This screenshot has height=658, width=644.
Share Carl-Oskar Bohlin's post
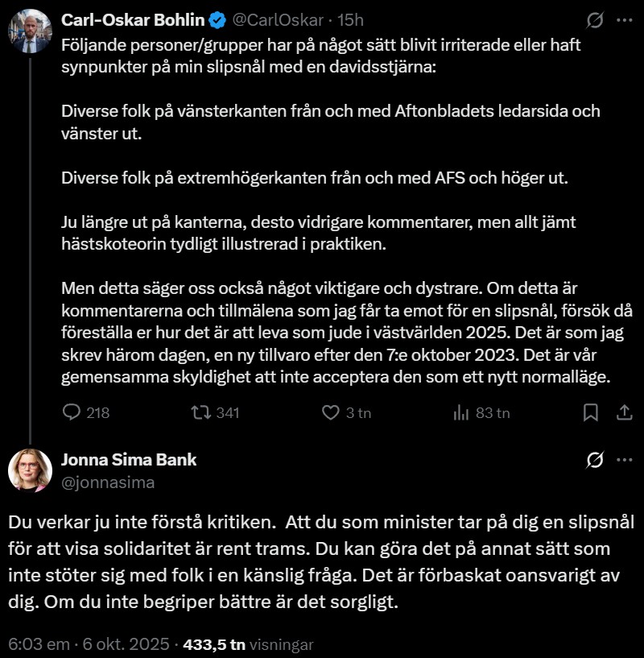point(623,413)
